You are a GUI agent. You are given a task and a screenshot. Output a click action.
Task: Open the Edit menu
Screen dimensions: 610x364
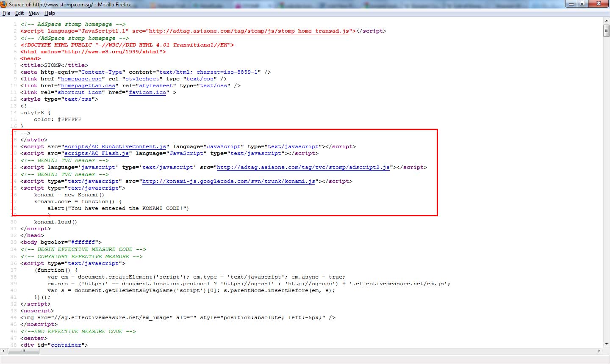pos(19,13)
